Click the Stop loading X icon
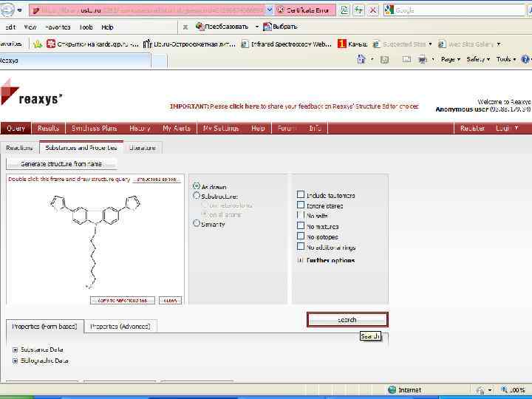 [x=373, y=10]
